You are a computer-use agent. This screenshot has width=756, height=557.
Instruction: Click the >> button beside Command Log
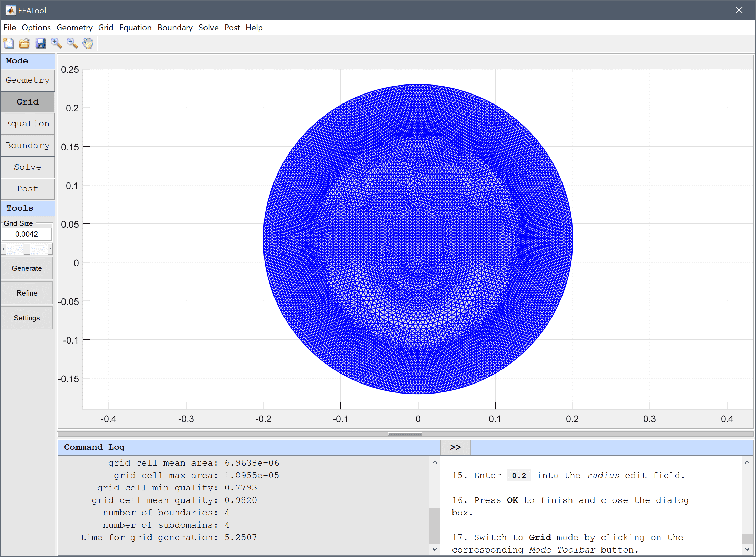click(456, 447)
